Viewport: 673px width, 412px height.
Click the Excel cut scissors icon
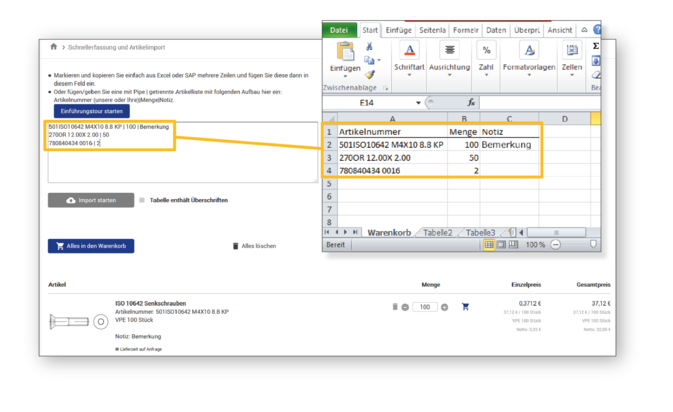(369, 47)
